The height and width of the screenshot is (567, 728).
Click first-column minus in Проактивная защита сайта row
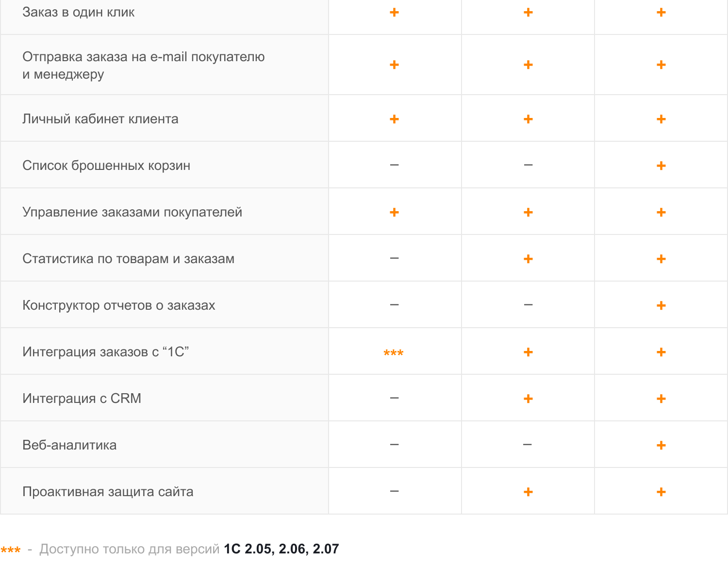tap(394, 491)
